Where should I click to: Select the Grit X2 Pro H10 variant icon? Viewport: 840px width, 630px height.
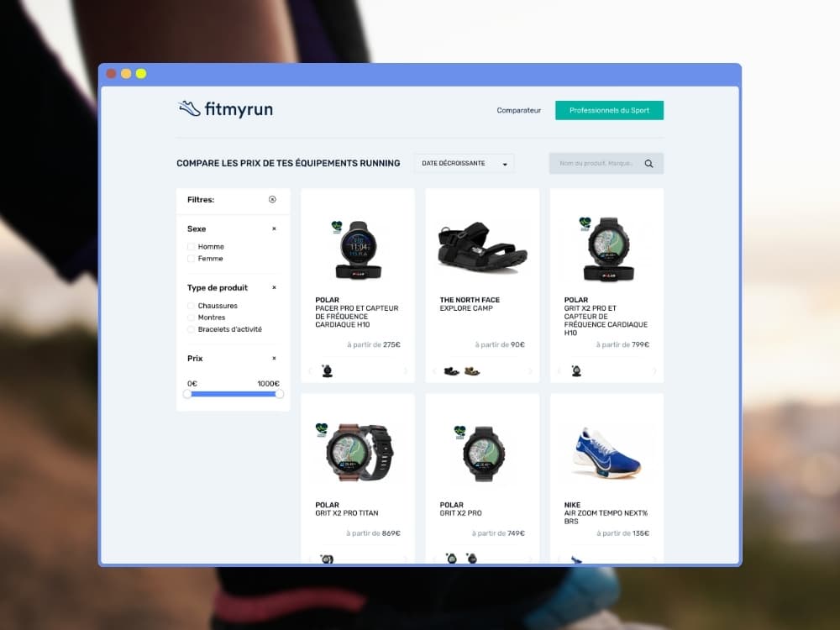click(x=576, y=370)
